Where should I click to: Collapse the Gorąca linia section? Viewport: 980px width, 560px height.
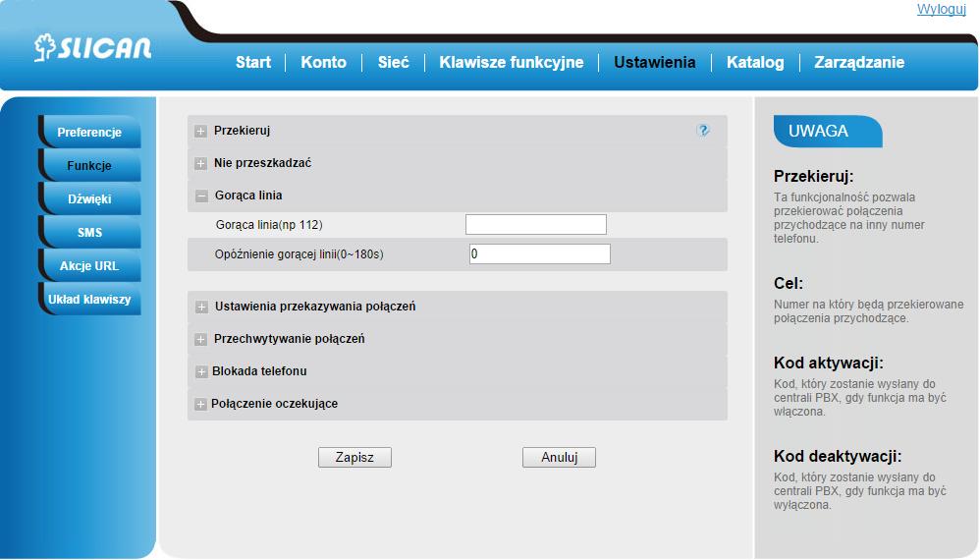click(x=201, y=196)
